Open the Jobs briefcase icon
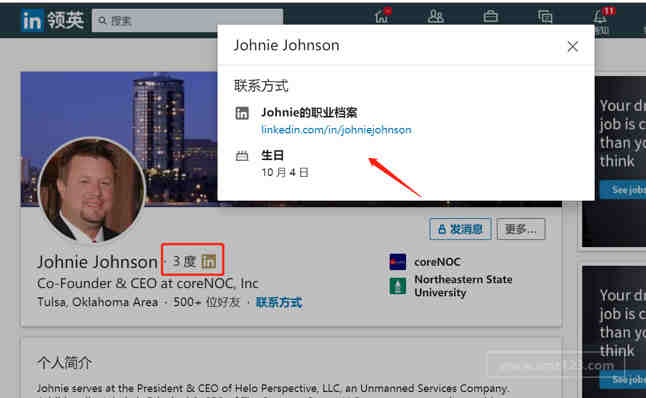The height and width of the screenshot is (398, 646). coord(490,16)
